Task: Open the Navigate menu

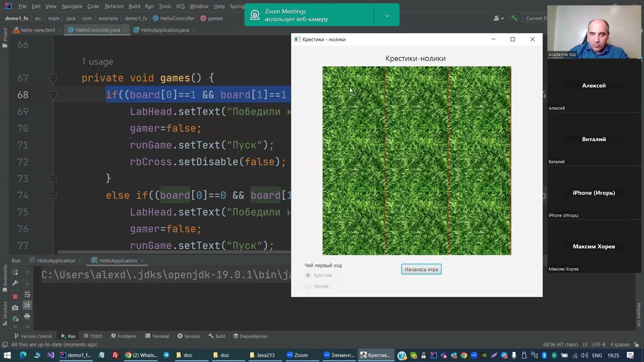Action: [72, 6]
